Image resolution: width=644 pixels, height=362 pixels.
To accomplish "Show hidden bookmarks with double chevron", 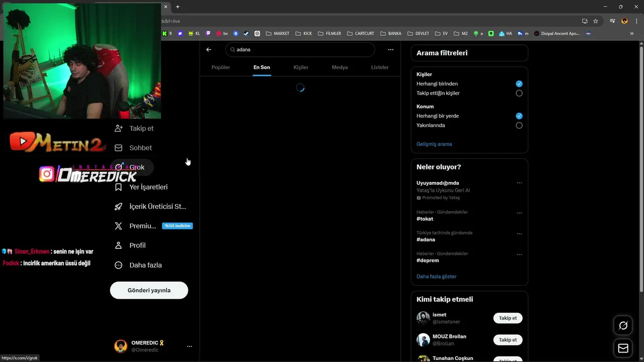I will 632,34.
